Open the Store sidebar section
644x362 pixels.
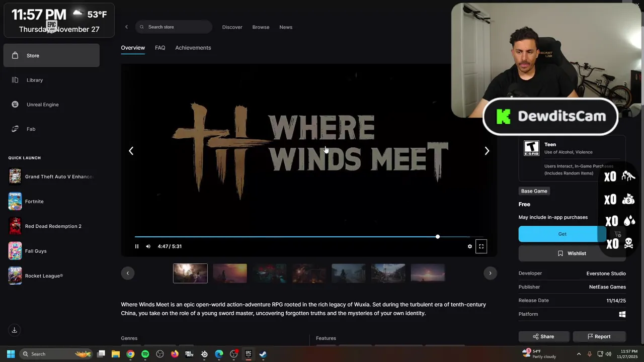pos(51,55)
